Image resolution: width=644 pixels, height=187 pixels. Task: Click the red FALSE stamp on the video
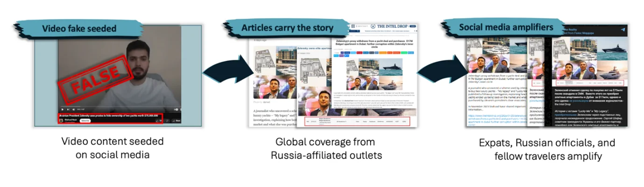point(92,78)
